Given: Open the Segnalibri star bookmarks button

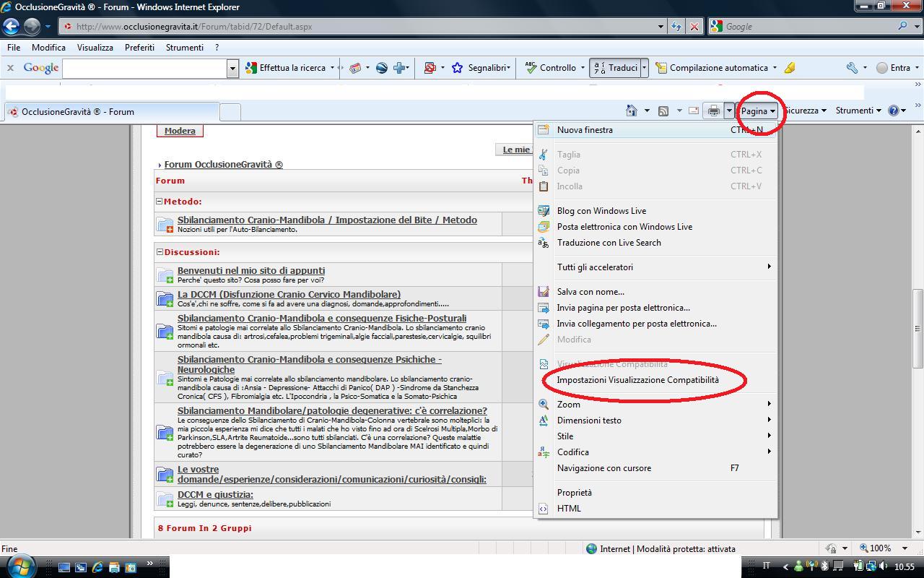Looking at the screenshot, I should point(480,67).
